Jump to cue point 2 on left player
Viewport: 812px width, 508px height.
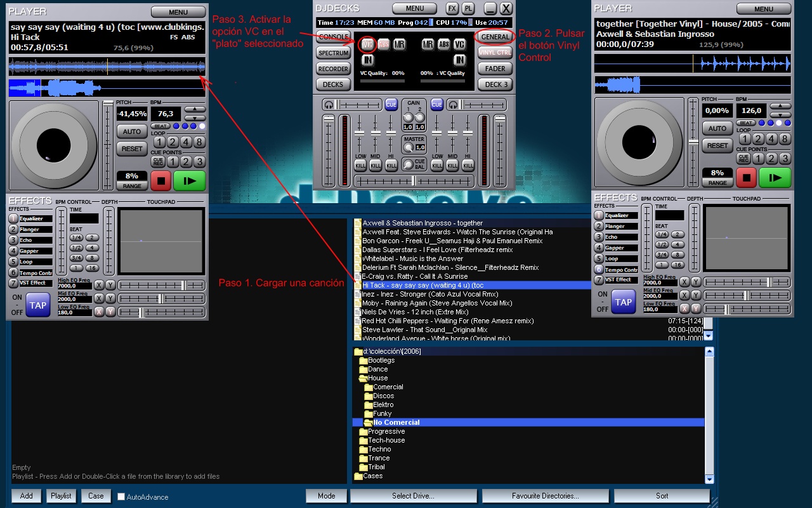185,161
